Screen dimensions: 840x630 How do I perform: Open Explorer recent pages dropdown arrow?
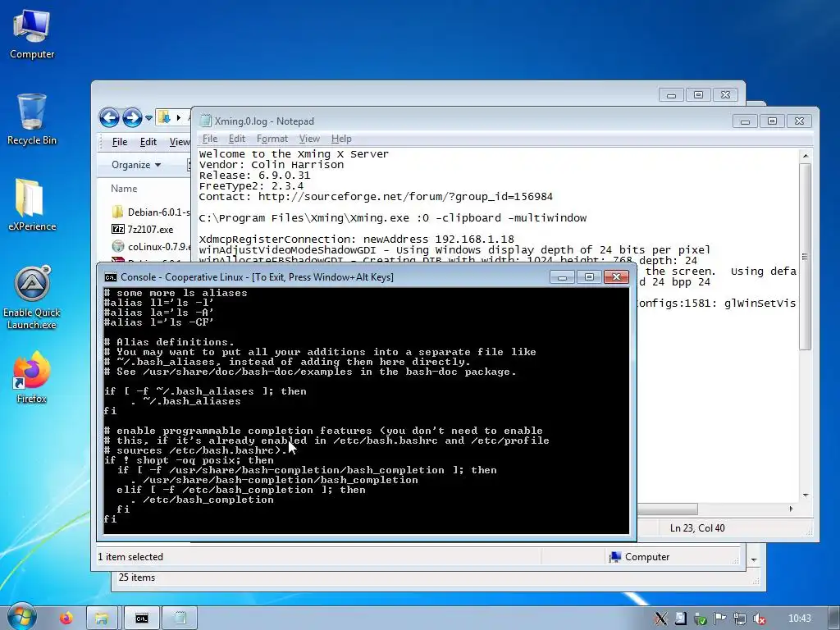(x=149, y=117)
